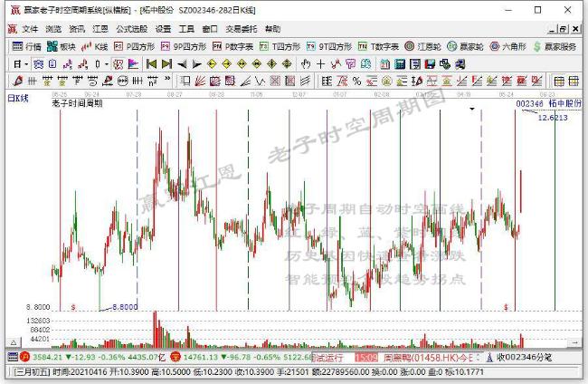This screenshot has height=384, width=588.
Task: Select the percent % analysis tool
Action: coord(356,81)
